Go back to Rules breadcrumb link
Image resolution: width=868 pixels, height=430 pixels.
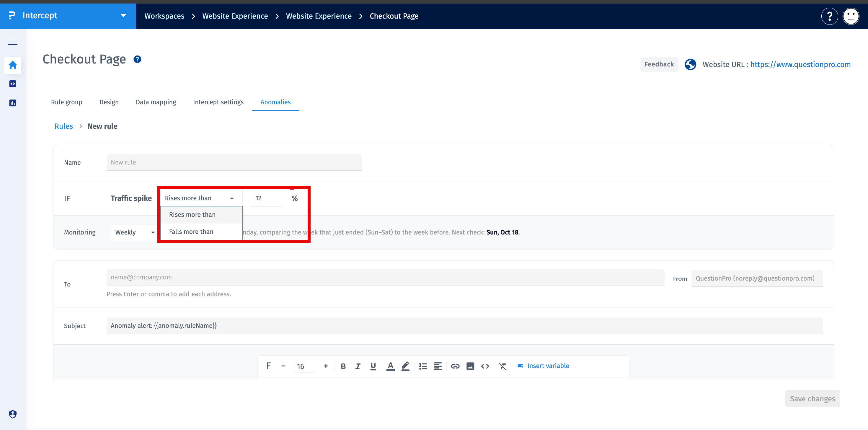[64, 126]
